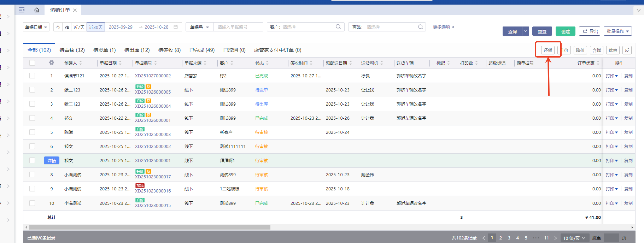Select checkbox for order XD251026000004

(x=32, y=104)
